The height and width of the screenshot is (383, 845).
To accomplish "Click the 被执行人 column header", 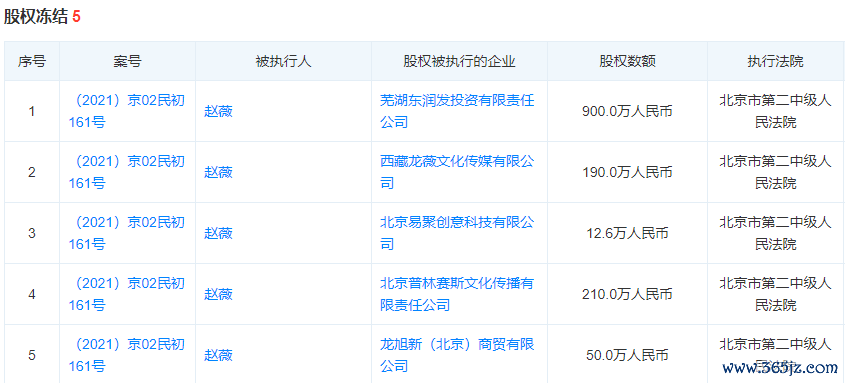I will tap(283, 61).
